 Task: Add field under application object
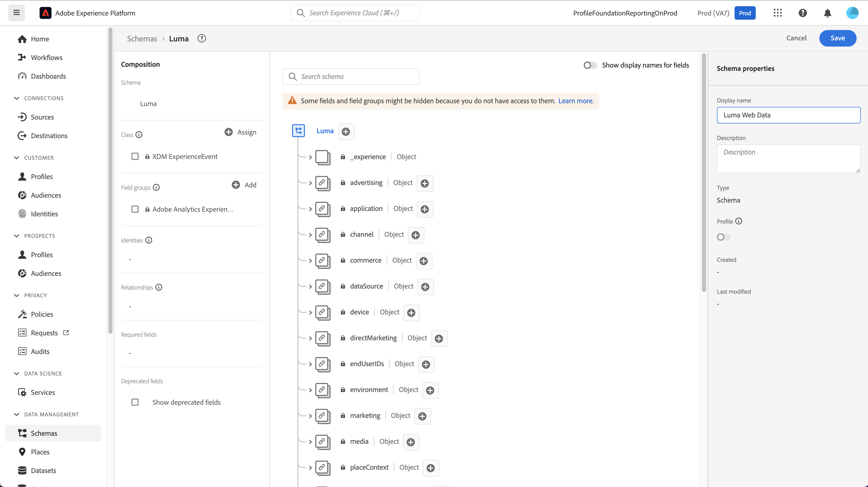[425, 209]
